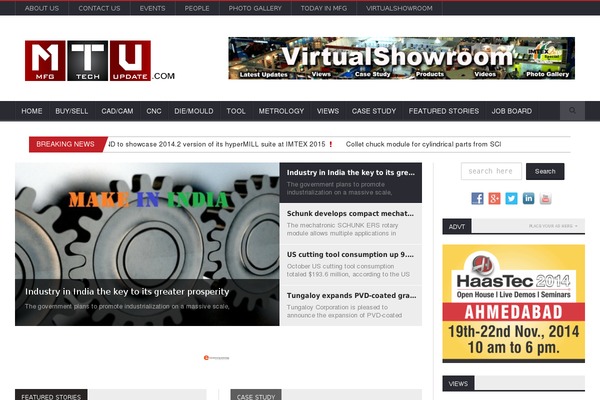The width and height of the screenshot is (600, 400).
Task: Open the CAD/CAM navigation item
Action: coord(117,111)
